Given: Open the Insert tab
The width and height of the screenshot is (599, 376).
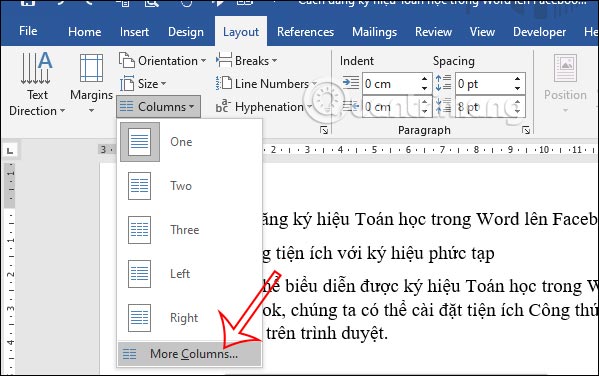Looking at the screenshot, I should (134, 32).
